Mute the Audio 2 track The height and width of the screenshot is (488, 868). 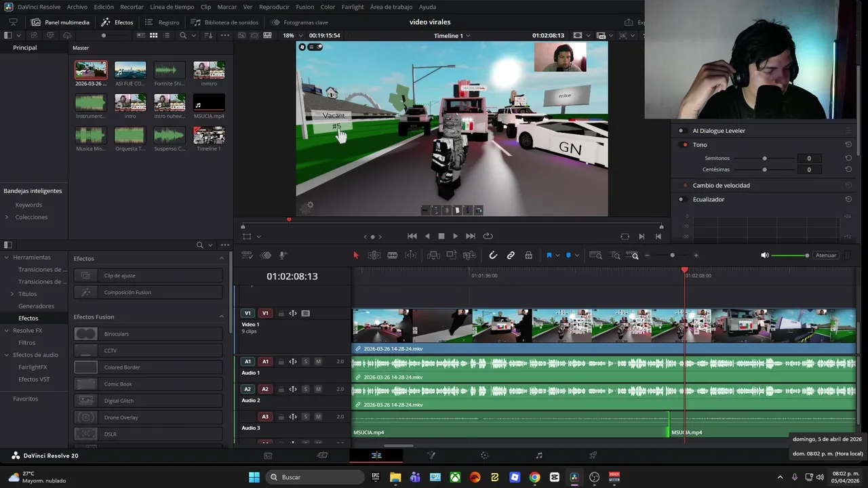318,389
